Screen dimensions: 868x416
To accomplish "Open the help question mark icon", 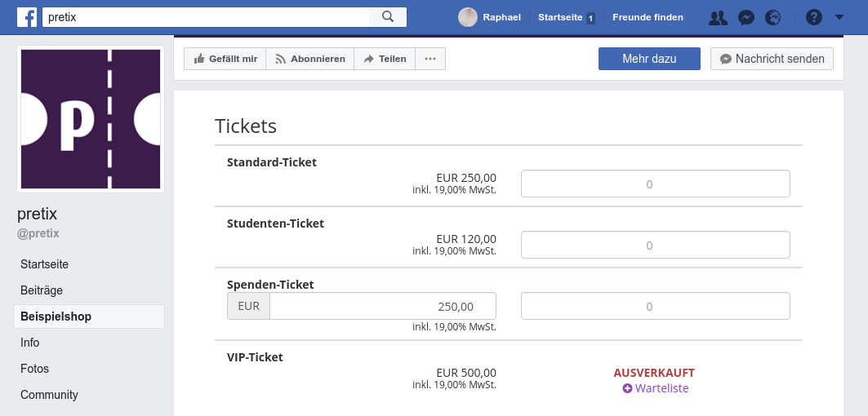I will coord(813,17).
